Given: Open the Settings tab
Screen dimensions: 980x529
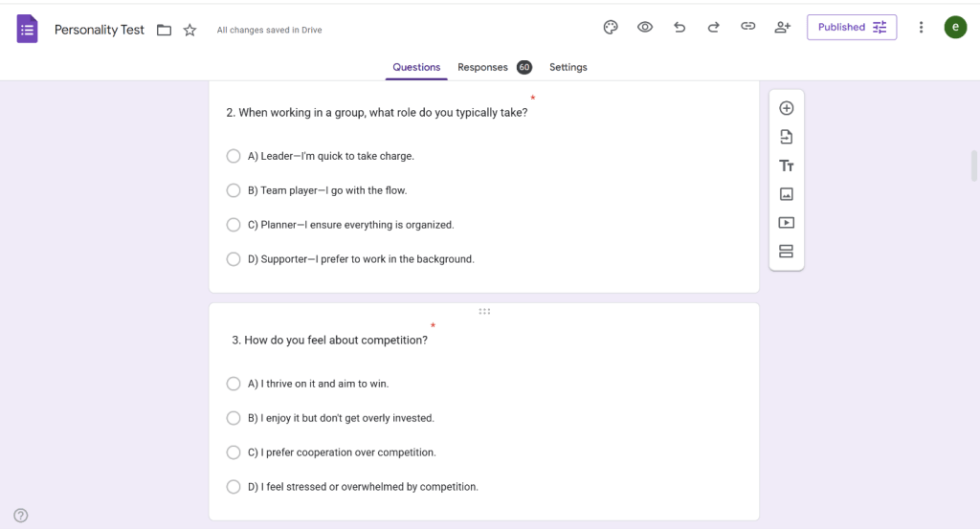Looking at the screenshot, I should coord(568,68).
